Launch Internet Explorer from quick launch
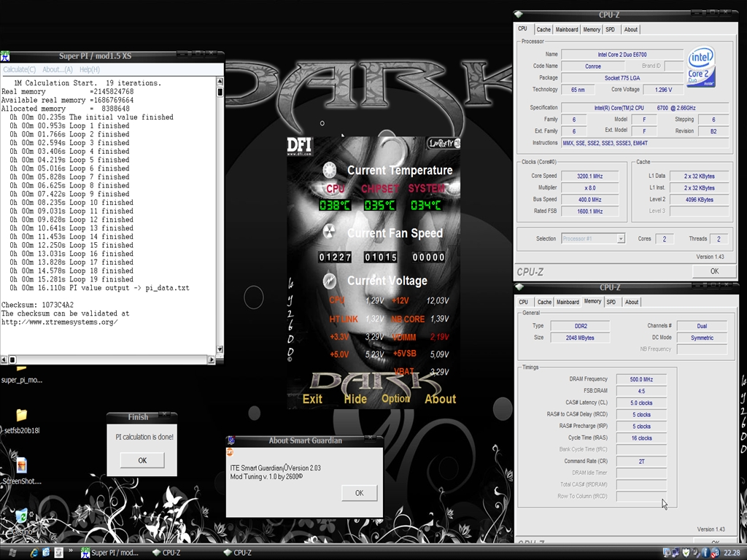747x560 pixels. 34,553
